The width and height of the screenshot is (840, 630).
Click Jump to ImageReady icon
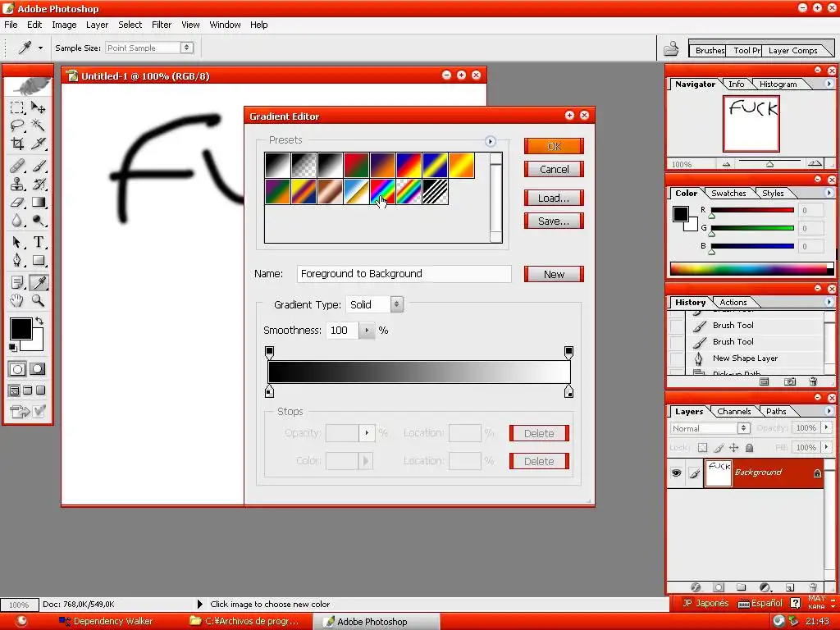click(21, 412)
